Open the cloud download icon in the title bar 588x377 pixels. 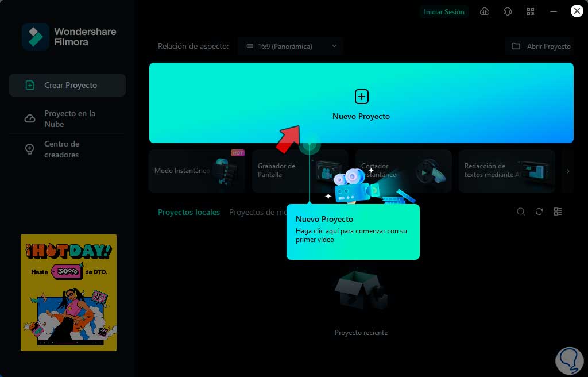tap(485, 11)
